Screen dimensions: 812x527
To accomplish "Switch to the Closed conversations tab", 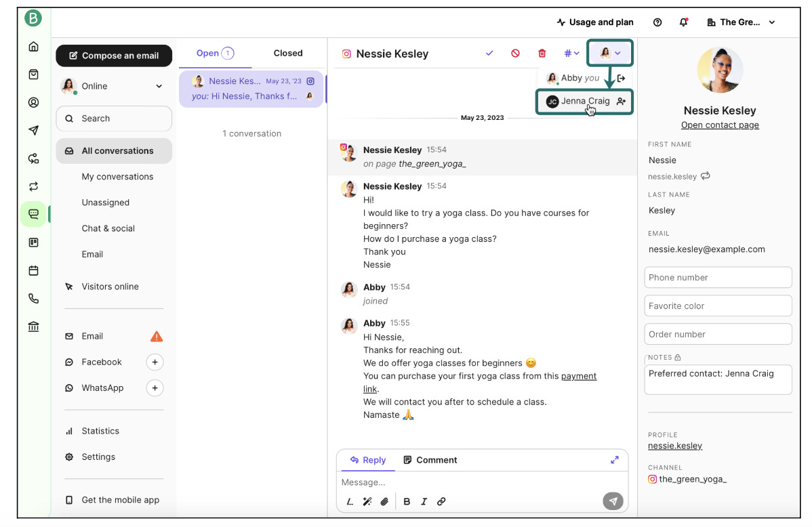I will click(288, 54).
